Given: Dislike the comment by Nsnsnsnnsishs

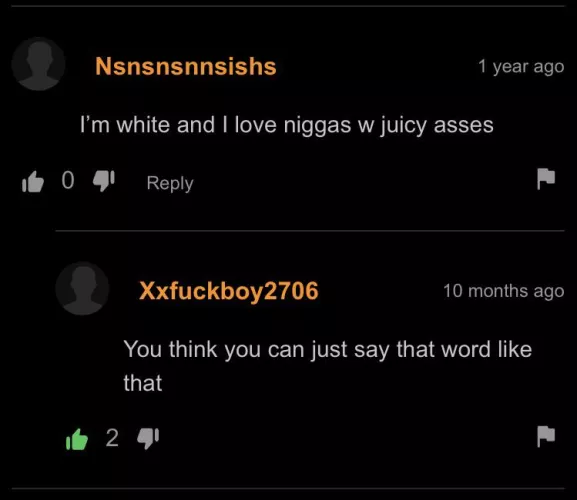Looking at the screenshot, I should [x=104, y=180].
